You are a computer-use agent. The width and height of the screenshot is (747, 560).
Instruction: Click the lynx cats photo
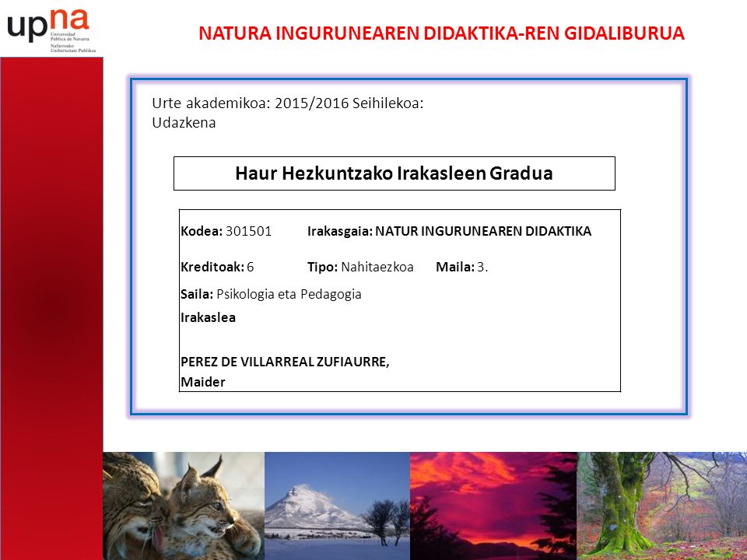(x=184, y=506)
